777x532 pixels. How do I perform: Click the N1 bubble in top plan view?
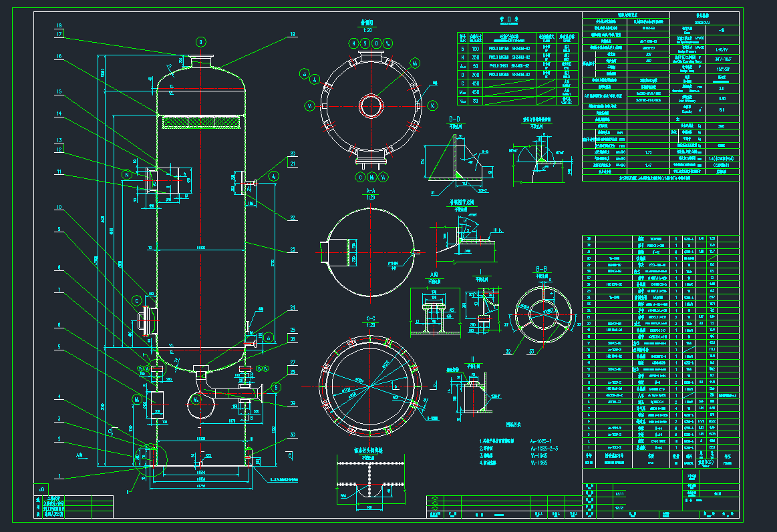point(415,63)
